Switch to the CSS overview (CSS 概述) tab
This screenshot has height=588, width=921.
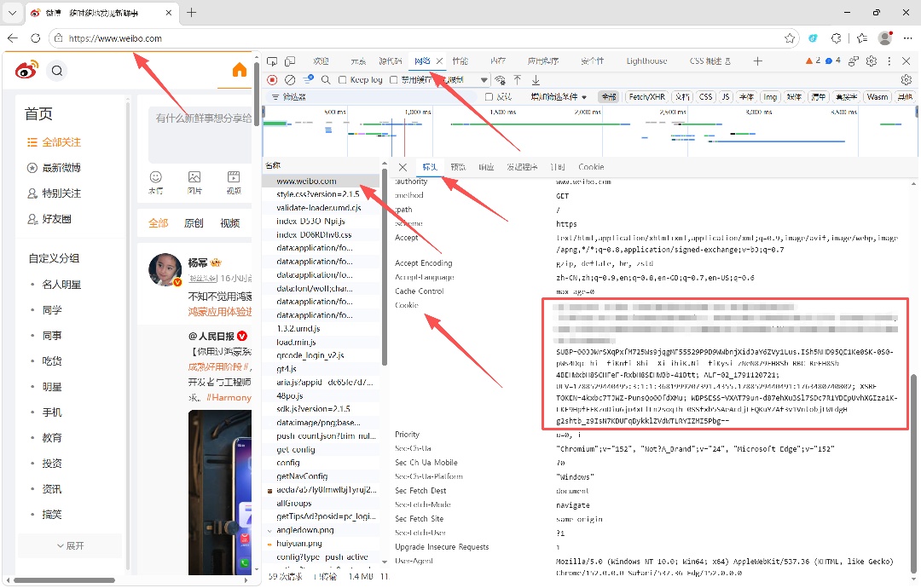click(x=710, y=61)
